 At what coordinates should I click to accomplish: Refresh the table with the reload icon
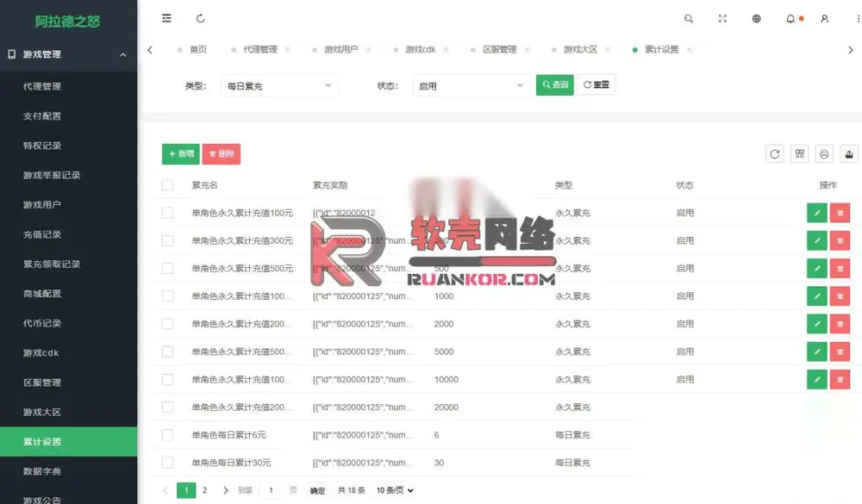[775, 154]
